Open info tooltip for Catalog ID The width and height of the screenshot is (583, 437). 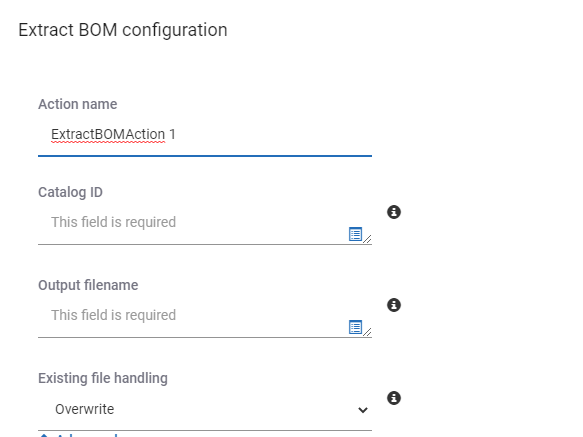tap(394, 212)
